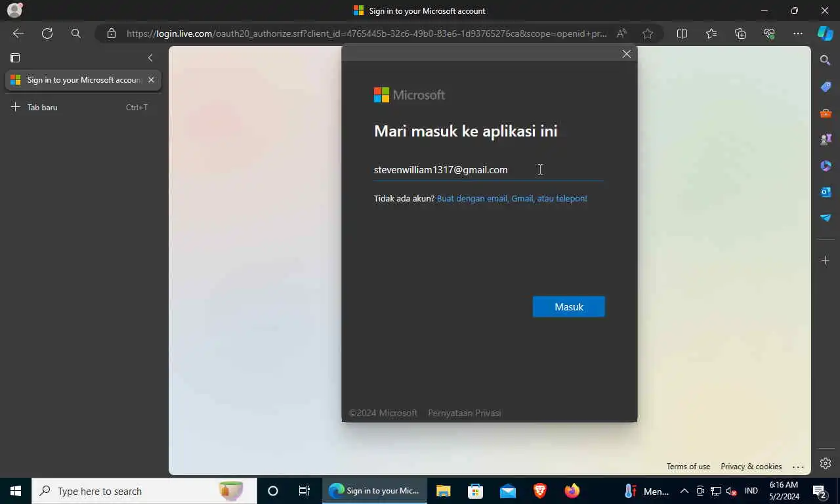The width and height of the screenshot is (840, 504).
Task: Open sidebar Microsoft 365 icon
Action: click(x=826, y=165)
